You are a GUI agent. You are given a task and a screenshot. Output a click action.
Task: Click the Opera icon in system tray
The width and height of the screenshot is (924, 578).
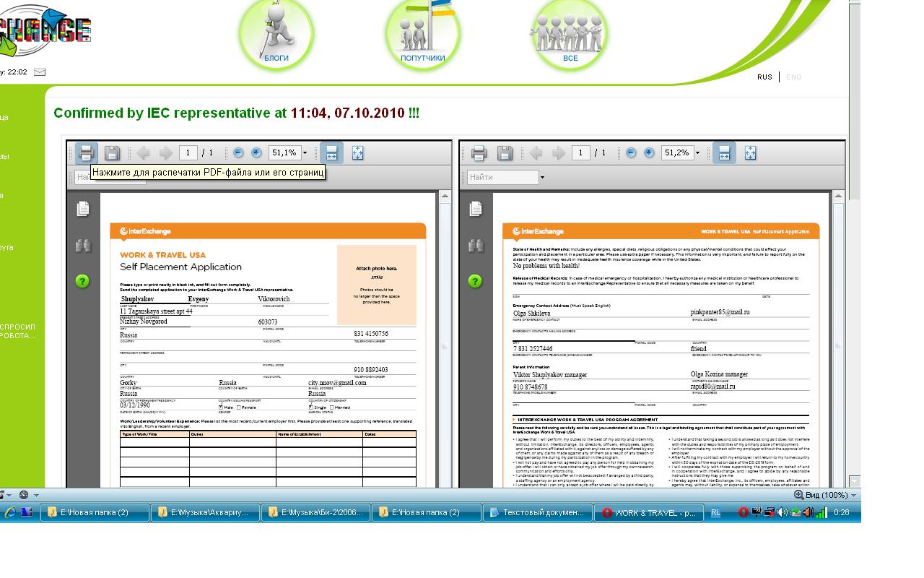[x=744, y=512]
